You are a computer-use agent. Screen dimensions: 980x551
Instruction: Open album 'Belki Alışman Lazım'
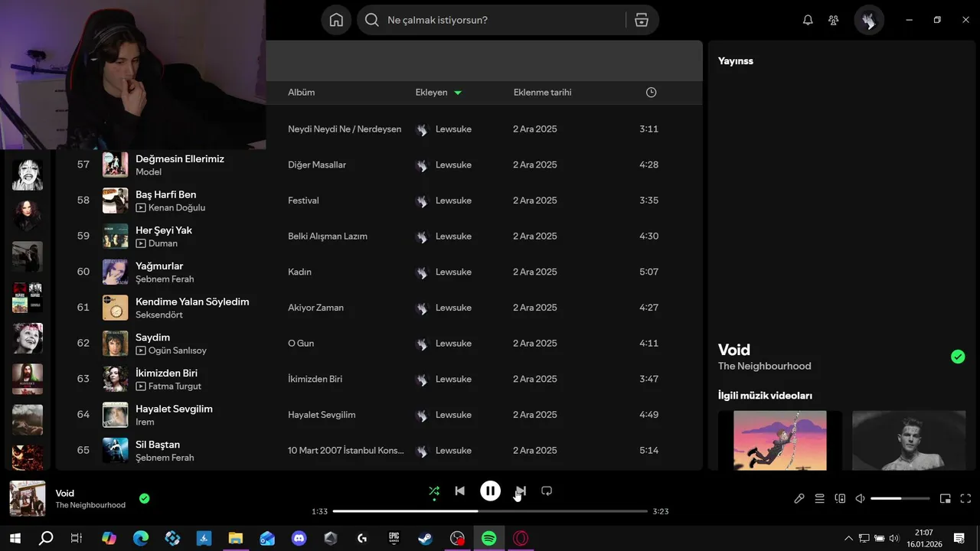[x=328, y=236]
